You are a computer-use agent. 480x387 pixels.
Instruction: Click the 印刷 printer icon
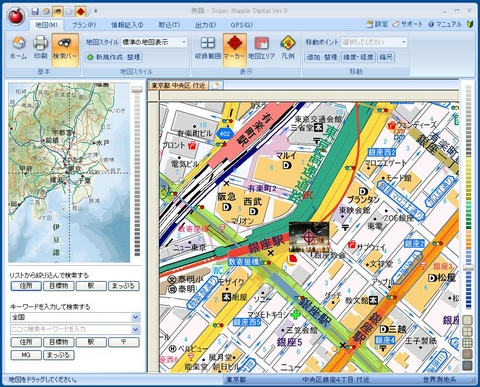[40, 48]
